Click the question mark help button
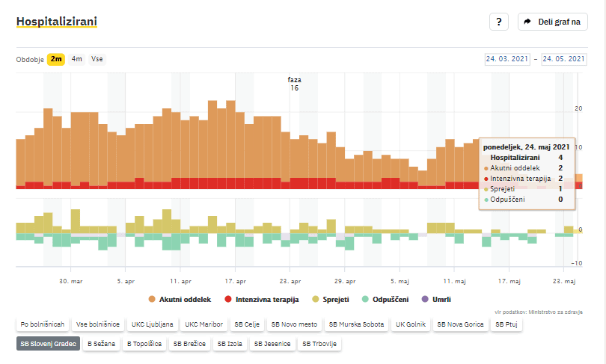The image size is (606, 364). pos(499,22)
